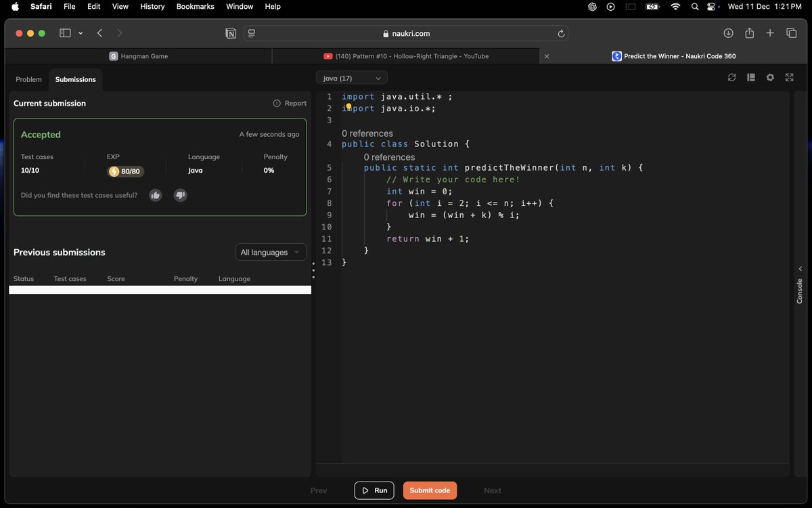This screenshot has width=812, height=508.
Task: Click the lightbulb hint on line 2
Action: [x=348, y=107]
